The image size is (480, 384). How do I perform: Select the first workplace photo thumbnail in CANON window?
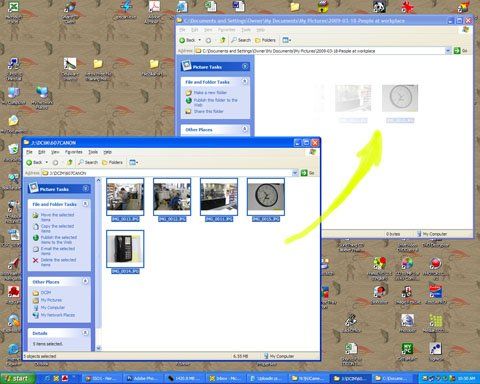(125, 197)
